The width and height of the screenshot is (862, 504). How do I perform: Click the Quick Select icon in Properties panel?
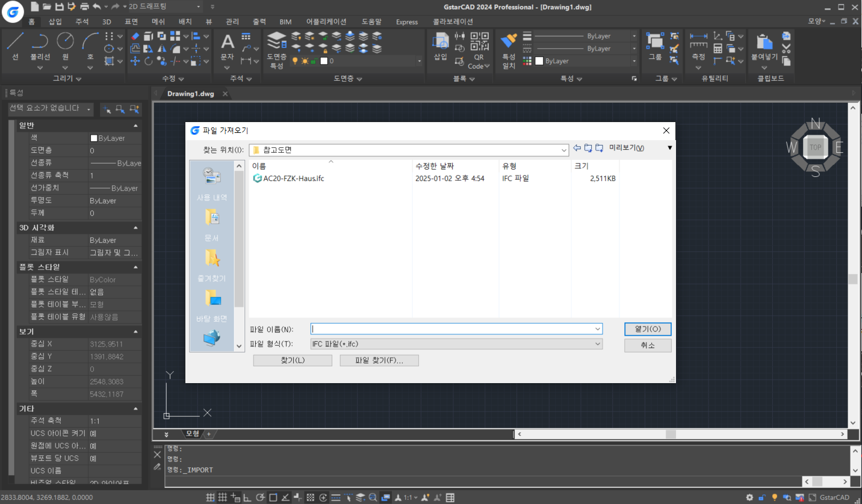tap(135, 109)
